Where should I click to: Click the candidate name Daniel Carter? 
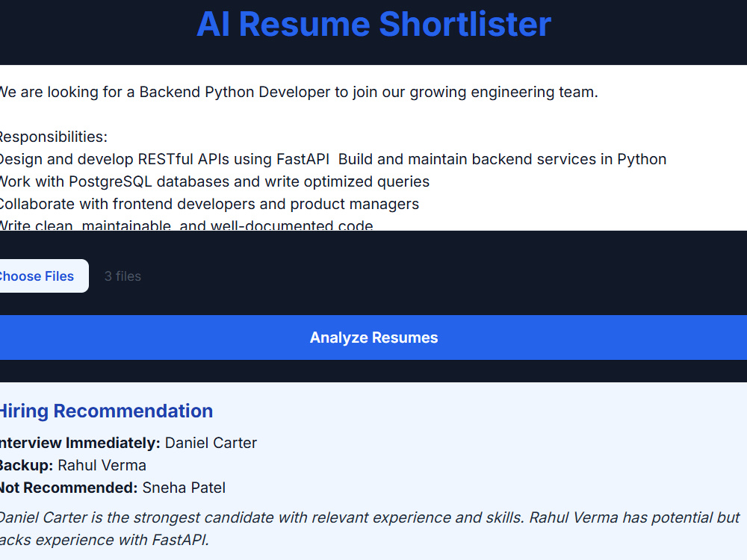pyautogui.click(x=211, y=443)
